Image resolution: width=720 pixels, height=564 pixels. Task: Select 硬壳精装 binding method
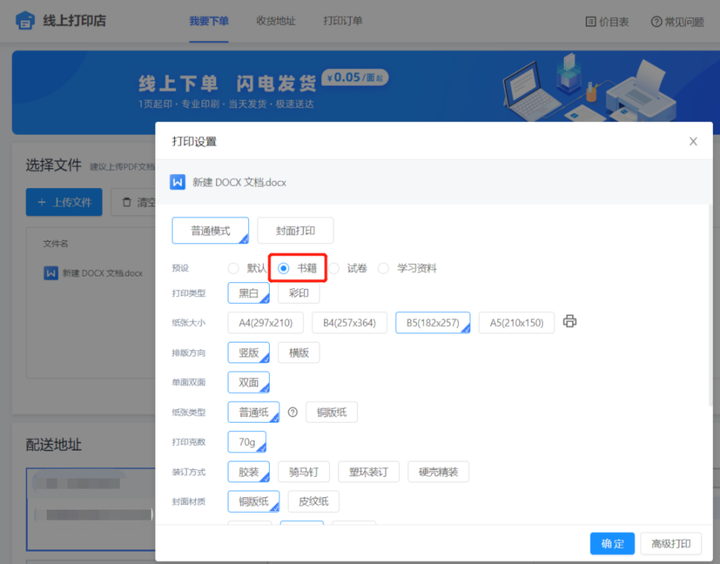click(x=438, y=472)
